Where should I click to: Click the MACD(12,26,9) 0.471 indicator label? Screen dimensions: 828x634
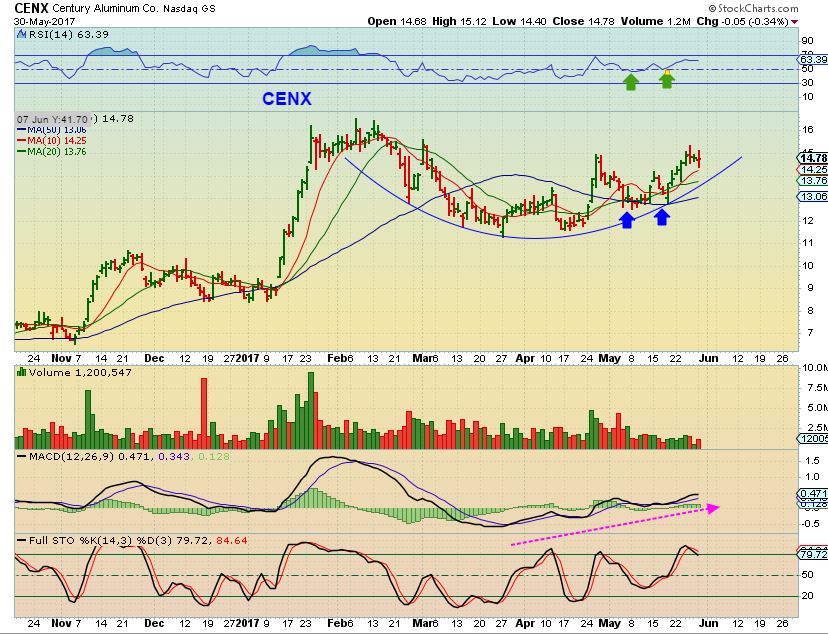tap(91, 456)
